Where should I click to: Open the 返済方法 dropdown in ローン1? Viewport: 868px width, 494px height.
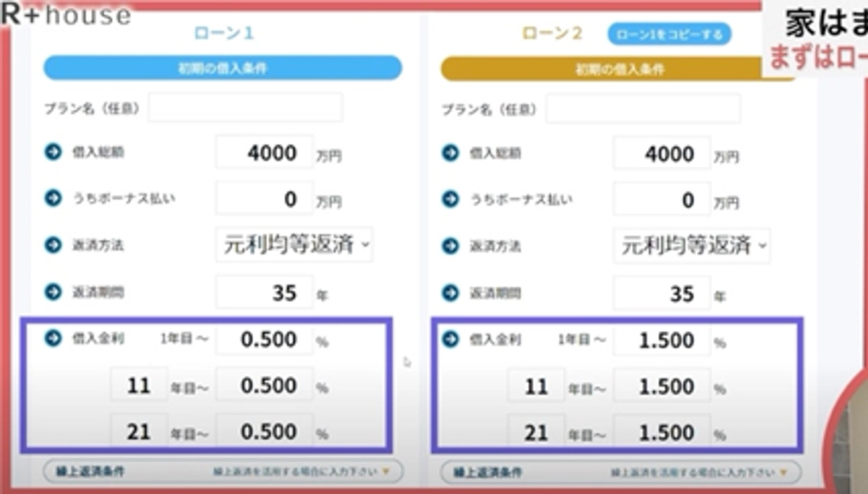(x=294, y=244)
